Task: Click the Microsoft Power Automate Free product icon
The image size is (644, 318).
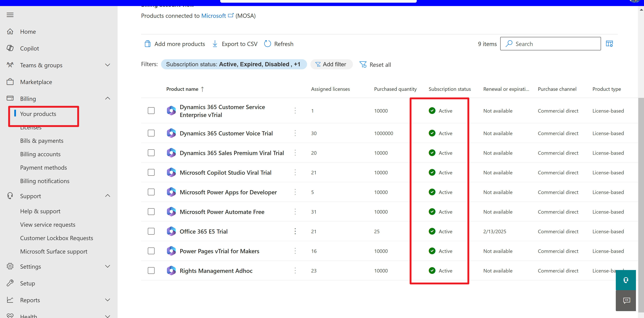Action: (x=171, y=212)
